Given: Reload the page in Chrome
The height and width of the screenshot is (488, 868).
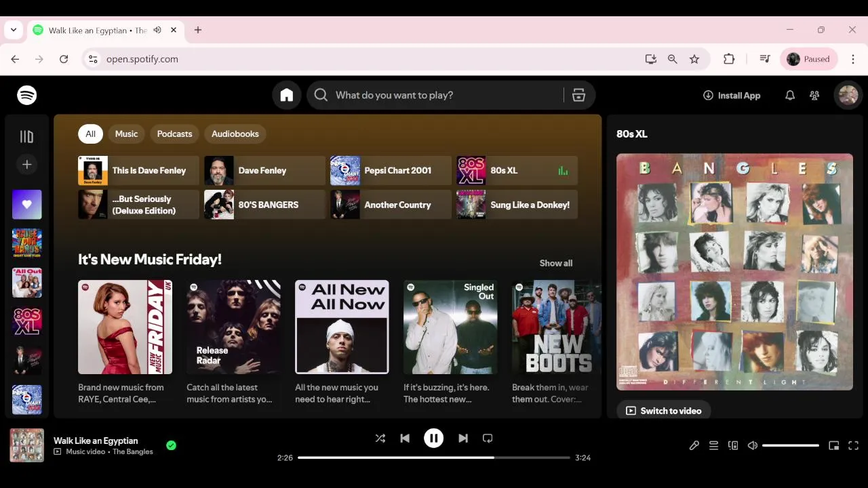Looking at the screenshot, I should pos(64,60).
